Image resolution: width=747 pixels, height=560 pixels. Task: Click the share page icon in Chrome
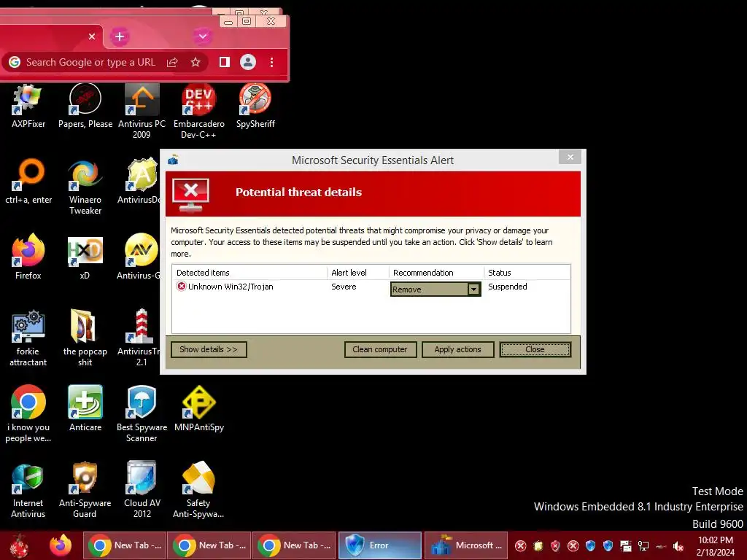point(172,63)
